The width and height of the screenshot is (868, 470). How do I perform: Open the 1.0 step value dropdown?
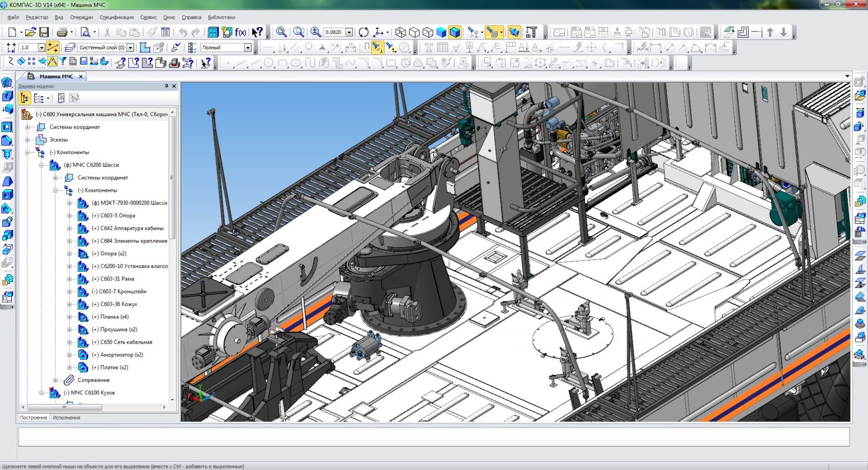41,47
